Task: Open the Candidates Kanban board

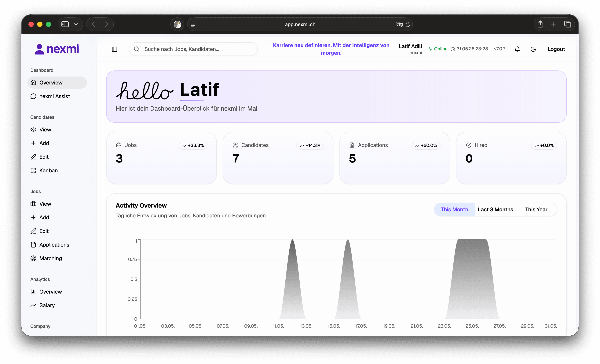Action: pyautogui.click(x=57, y=170)
